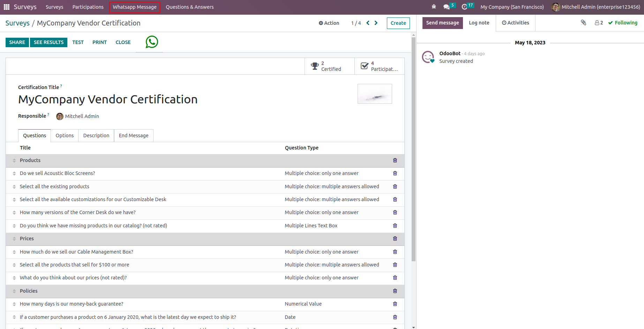This screenshot has height=329, width=644.
Task: Switch to the Description tab
Action: (96, 136)
